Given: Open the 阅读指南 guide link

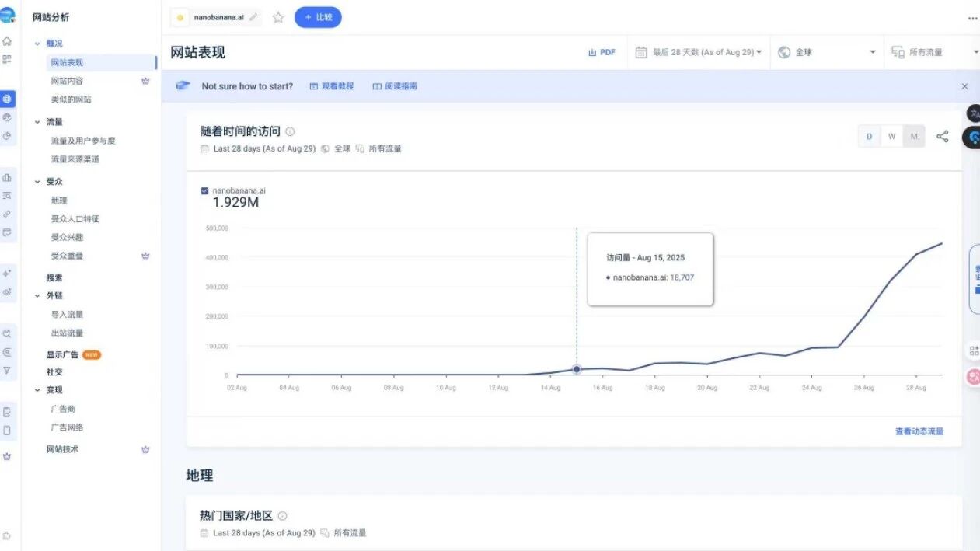Looking at the screenshot, I should pyautogui.click(x=395, y=86).
